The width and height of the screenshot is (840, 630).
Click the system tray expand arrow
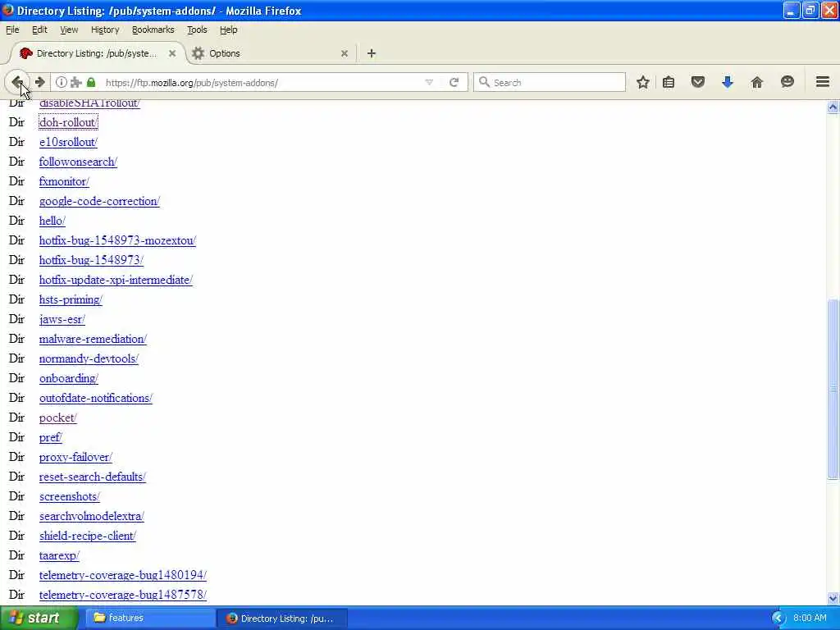778,618
